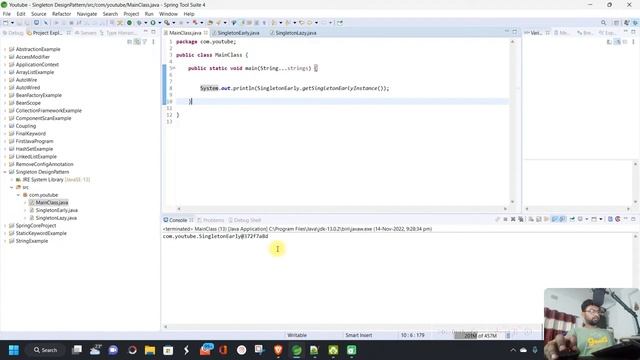Toggle show console when standard error changes
This screenshot has height=360, width=640.
(x=562, y=220)
